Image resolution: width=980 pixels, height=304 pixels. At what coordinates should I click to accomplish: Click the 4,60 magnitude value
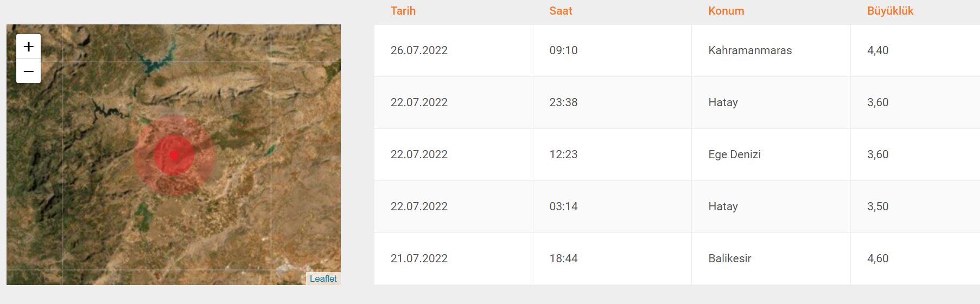(x=878, y=258)
